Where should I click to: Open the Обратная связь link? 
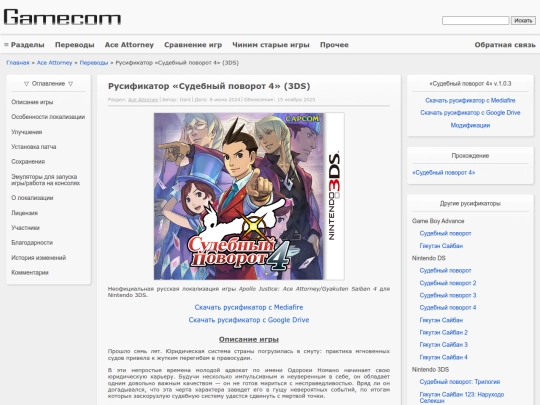pyautogui.click(x=505, y=45)
